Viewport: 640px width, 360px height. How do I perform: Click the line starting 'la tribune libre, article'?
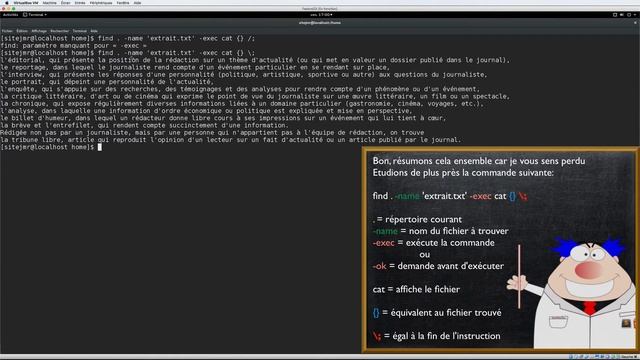231,140
